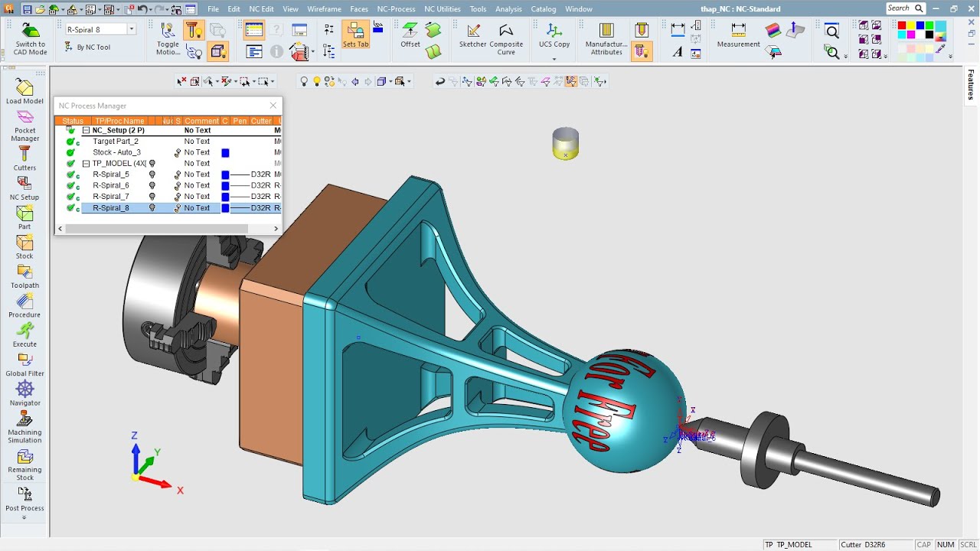This screenshot has width=980, height=551.
Task: Open the Cutters sidebar tool
Action: (x=24, y=158)
